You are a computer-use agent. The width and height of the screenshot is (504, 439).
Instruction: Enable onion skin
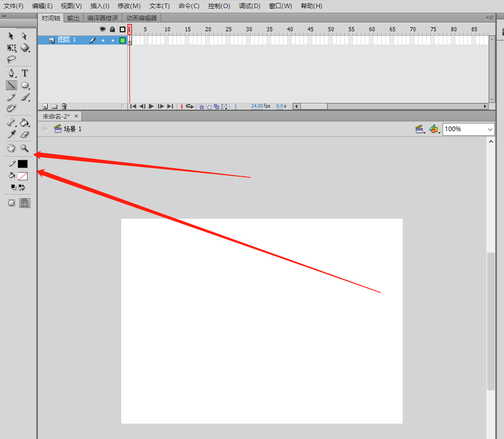(201, 106)
